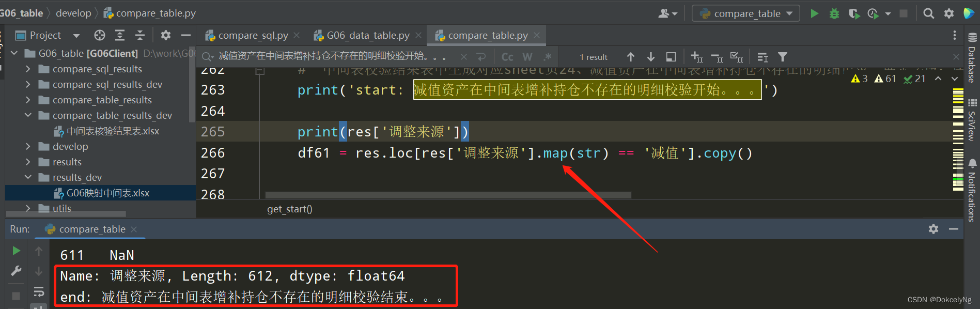Open editor tabs more options menu
This screenshot has height=309, width=980.
pos(954,35)
